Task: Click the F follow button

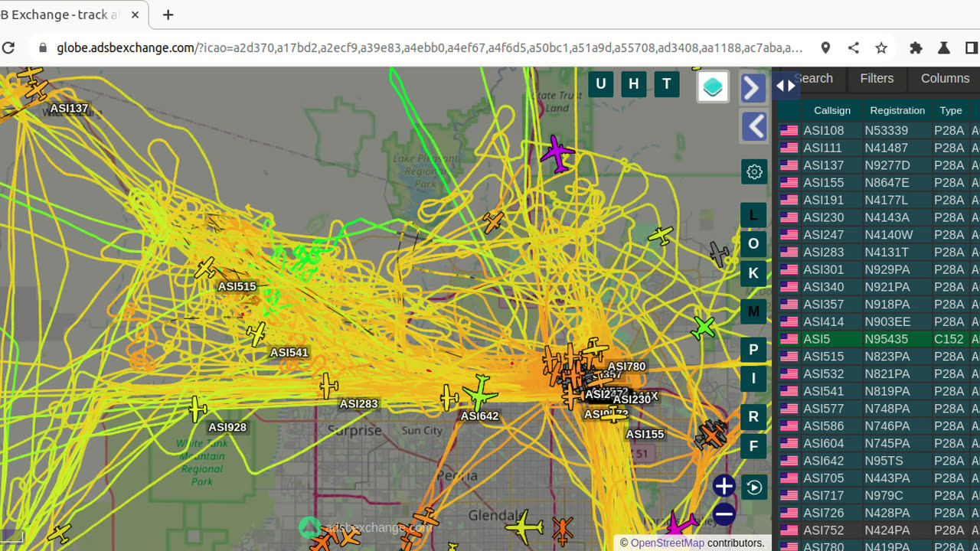Action: tap(753, 445)
